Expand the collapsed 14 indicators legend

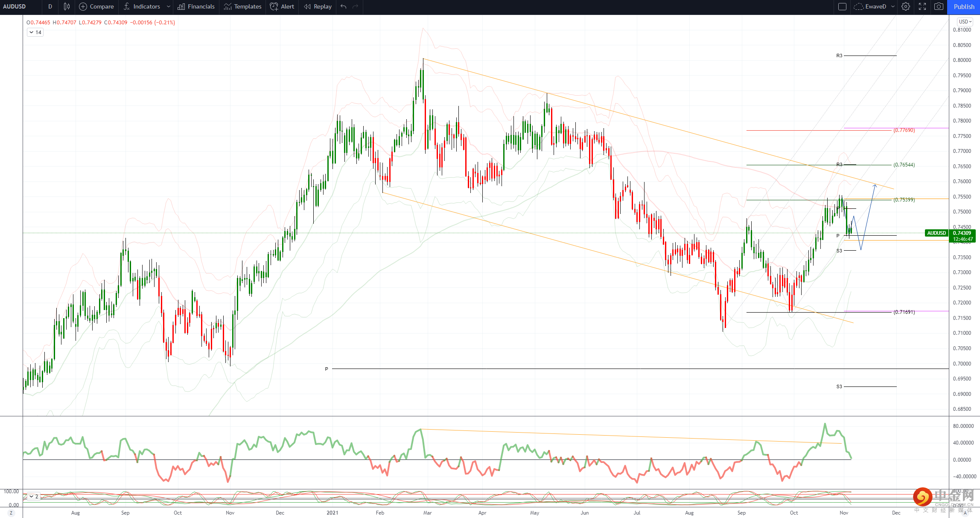[35, 32]
